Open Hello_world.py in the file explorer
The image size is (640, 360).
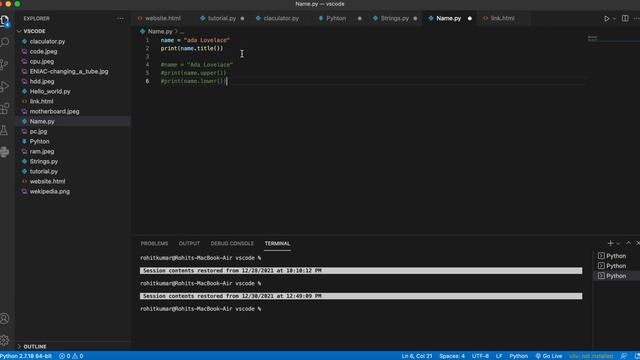(x=73, y=91)
